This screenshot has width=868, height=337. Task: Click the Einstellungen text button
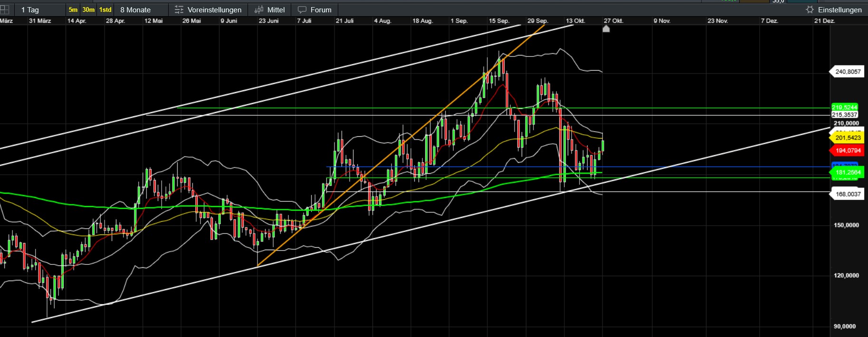tap(839, 9)
